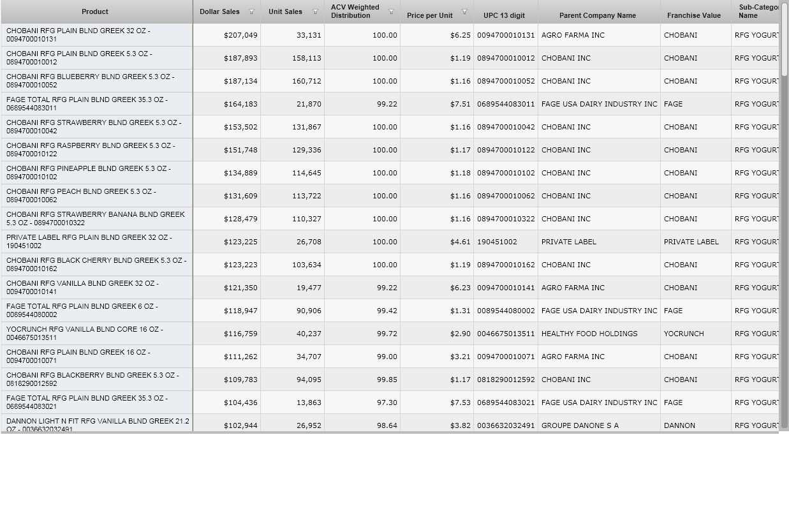Sort by the Product column header
This screenshot has width=789, height=532.
[95, 11]
